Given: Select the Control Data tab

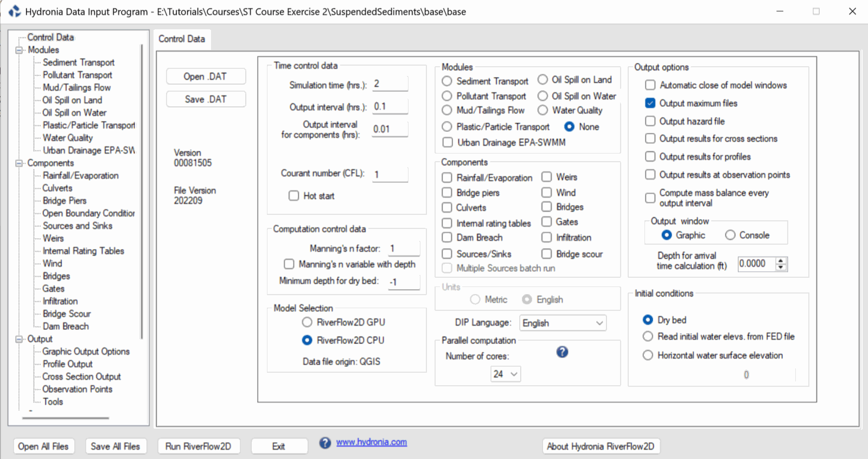Looking at the screenshot, I should pyautogui.click(x=182, y=39).
